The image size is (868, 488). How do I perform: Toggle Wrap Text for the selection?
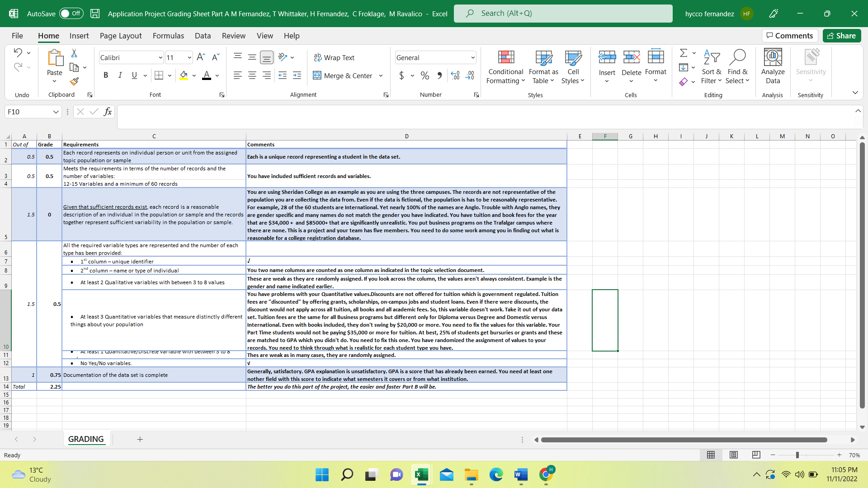click(x=335, y=57)
